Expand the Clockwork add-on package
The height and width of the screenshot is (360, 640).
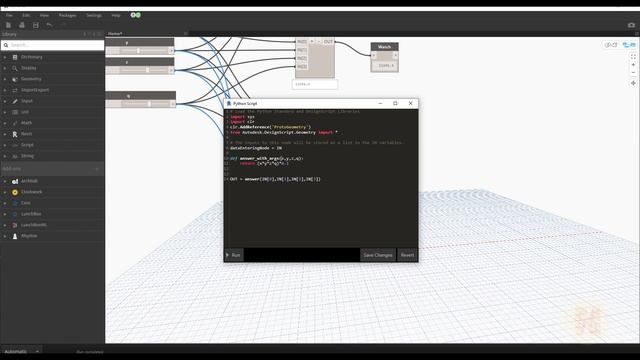pyautogui.click(x=5, y=192)
